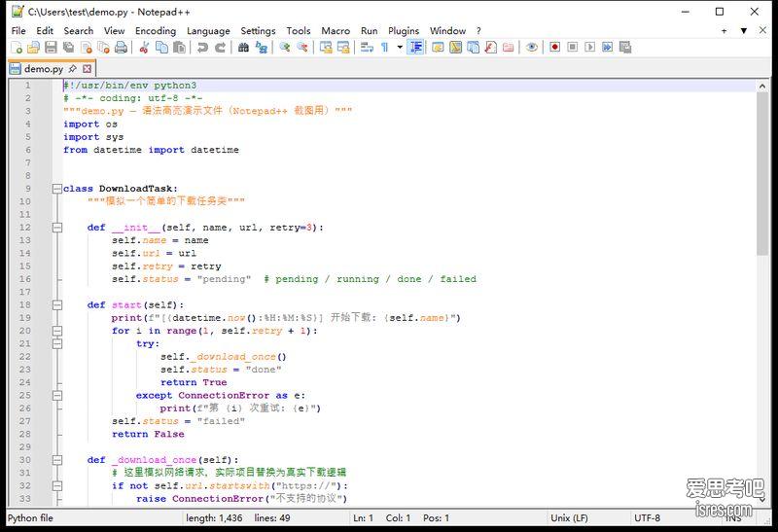778x532 pixels.
Task: Click the vertical scrollbar thumb
Action: tap(762, 174)
